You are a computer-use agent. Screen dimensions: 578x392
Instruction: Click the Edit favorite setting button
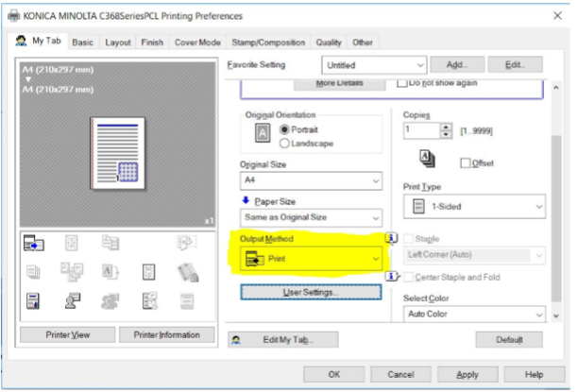515,65
